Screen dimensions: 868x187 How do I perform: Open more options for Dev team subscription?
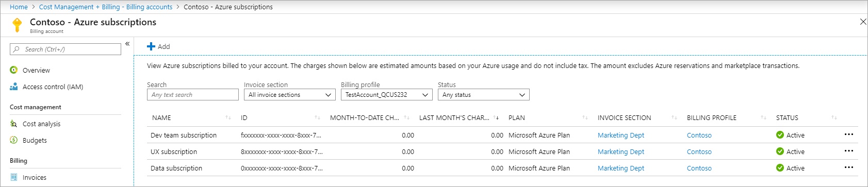[x=848, y=134]
